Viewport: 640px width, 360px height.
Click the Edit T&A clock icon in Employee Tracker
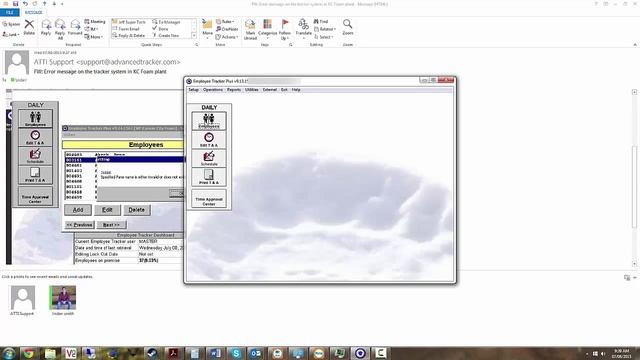tap(209, 140)
